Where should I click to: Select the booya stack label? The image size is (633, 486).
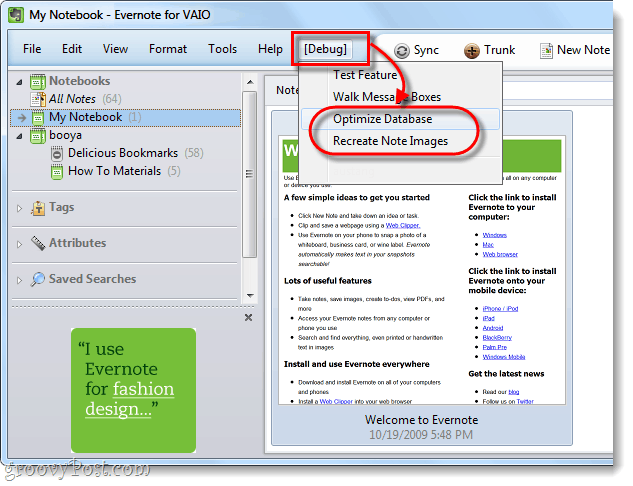[65, 135]
